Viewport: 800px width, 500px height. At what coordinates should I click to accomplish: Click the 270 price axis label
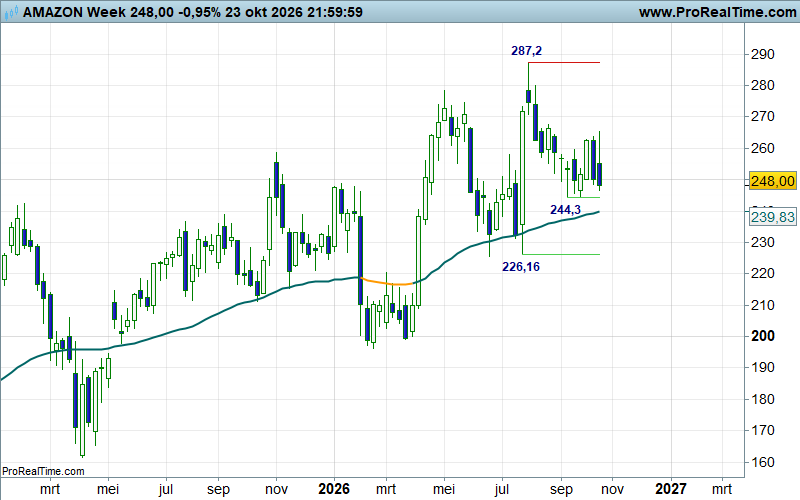click(762, 116)
